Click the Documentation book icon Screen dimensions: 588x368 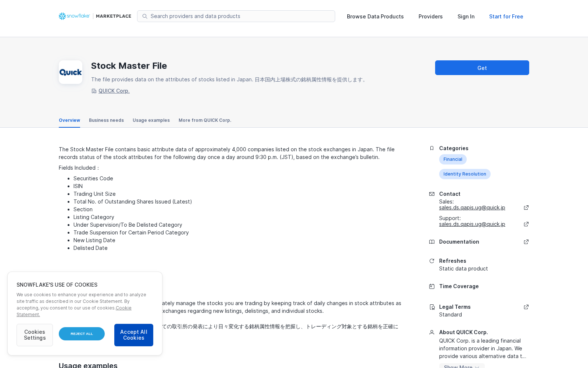pos(432,242)
